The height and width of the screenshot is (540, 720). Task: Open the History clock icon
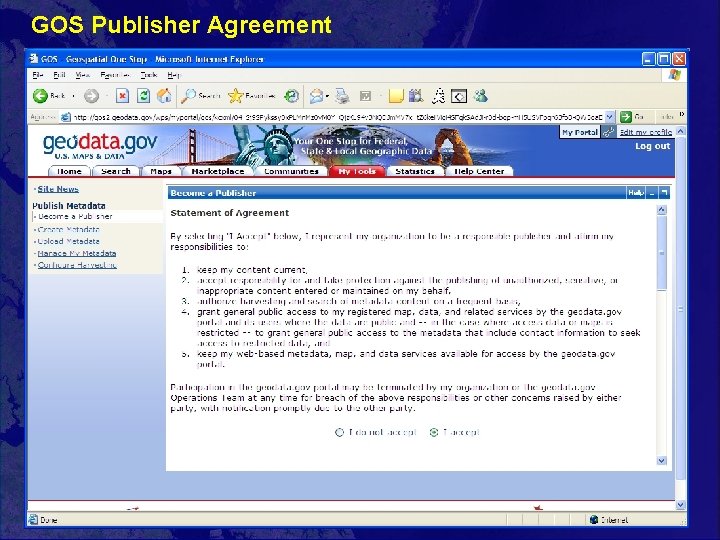pos(292,96)
